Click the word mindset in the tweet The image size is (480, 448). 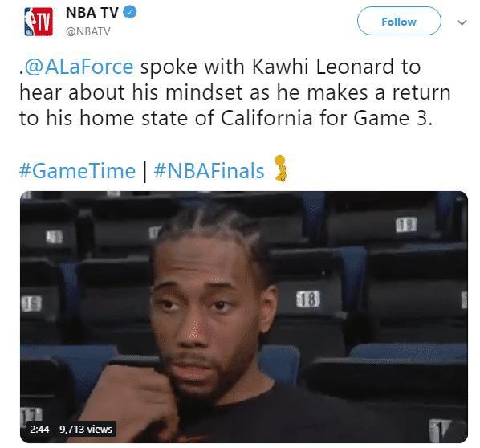(205, 92)
